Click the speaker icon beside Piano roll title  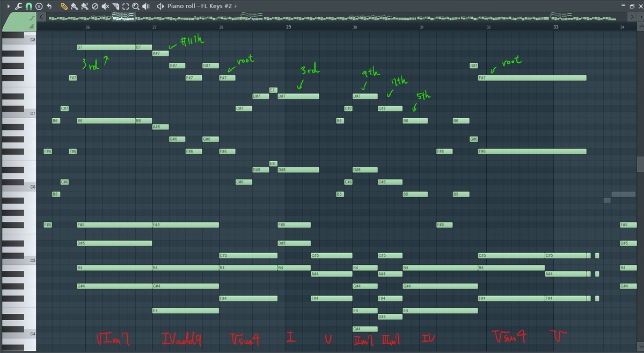160,6
